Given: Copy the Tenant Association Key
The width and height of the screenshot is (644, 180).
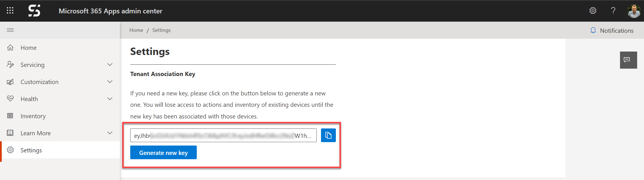Looking at the screenshot, I should point(328,135).
